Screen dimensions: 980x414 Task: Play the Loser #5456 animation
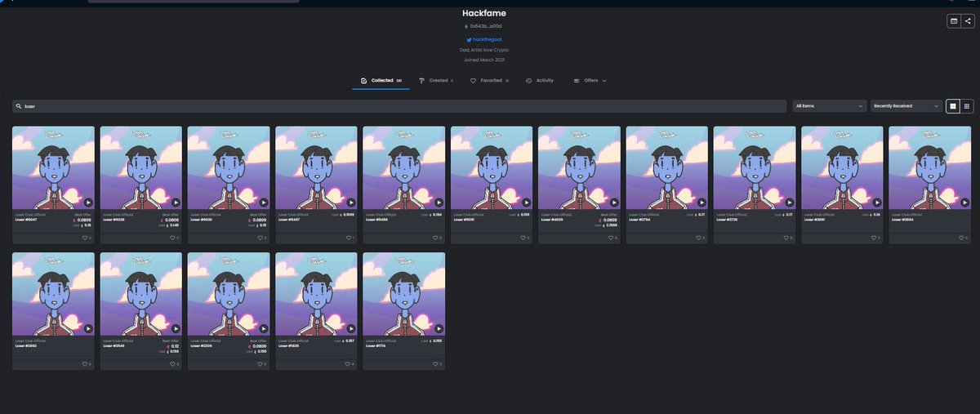coord(439,203)
